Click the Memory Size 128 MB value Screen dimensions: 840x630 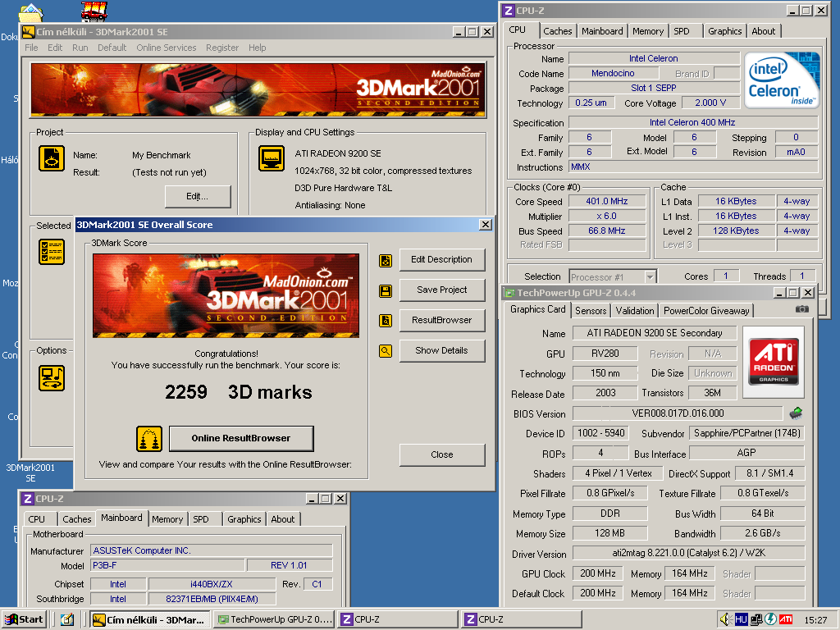point(609,533)
